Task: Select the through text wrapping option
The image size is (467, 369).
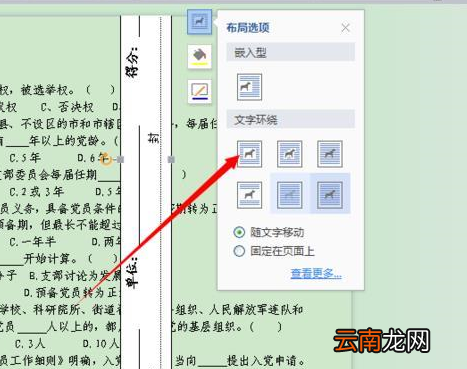Action: pyautogui.click(x=330, y=154)
